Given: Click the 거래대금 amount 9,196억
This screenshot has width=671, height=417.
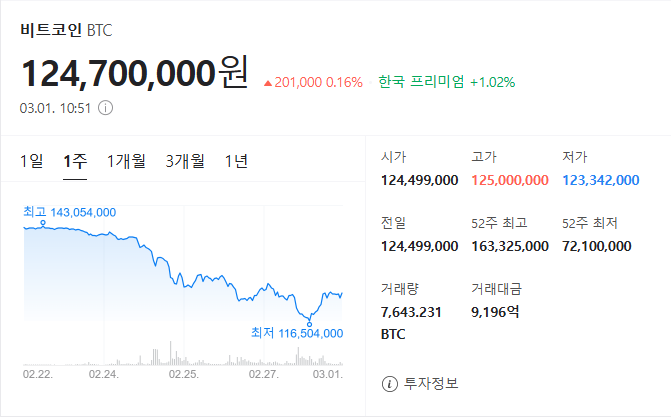Looking at the screenshot, I should [x=496, y=312].
